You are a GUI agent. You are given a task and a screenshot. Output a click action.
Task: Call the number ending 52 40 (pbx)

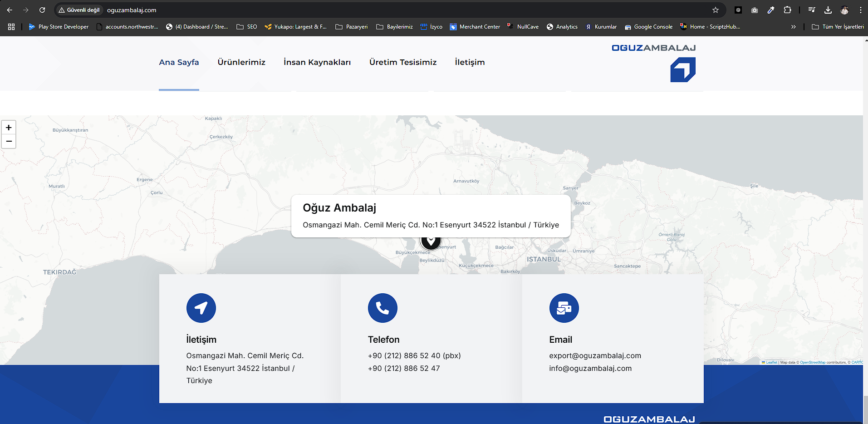(414, 356)
